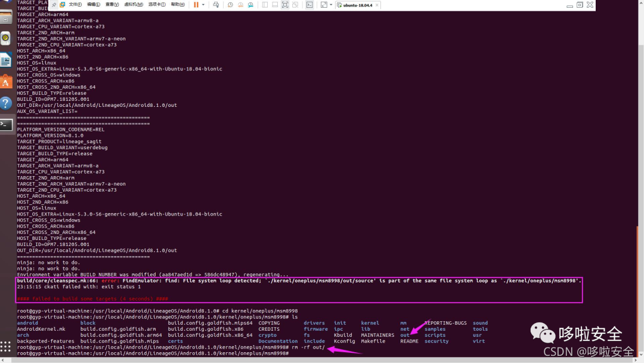
Task: Click the 'ckati failed with: exit status 1' line
Action: coord(79,287)
